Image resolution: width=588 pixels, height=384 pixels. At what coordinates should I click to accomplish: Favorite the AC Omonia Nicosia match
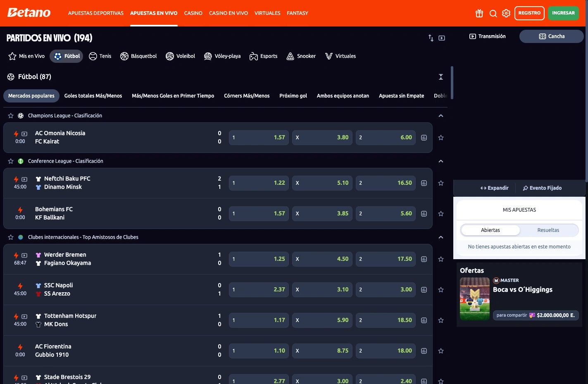pos(441,138)
